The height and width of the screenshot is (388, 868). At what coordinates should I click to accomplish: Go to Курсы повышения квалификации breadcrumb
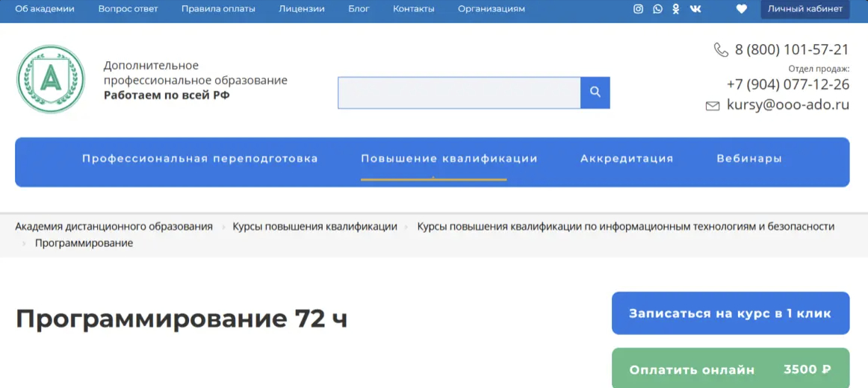pos(315,227)
